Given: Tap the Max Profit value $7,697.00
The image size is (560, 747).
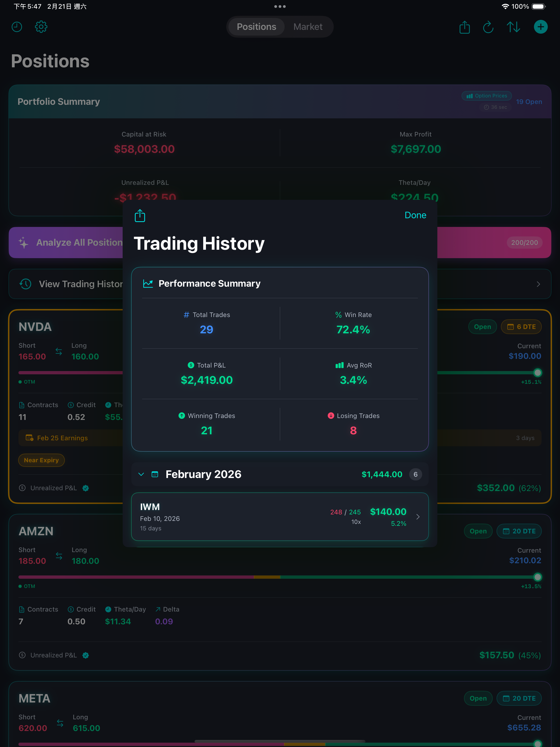Looking at the screenshot, I should 416,149.
